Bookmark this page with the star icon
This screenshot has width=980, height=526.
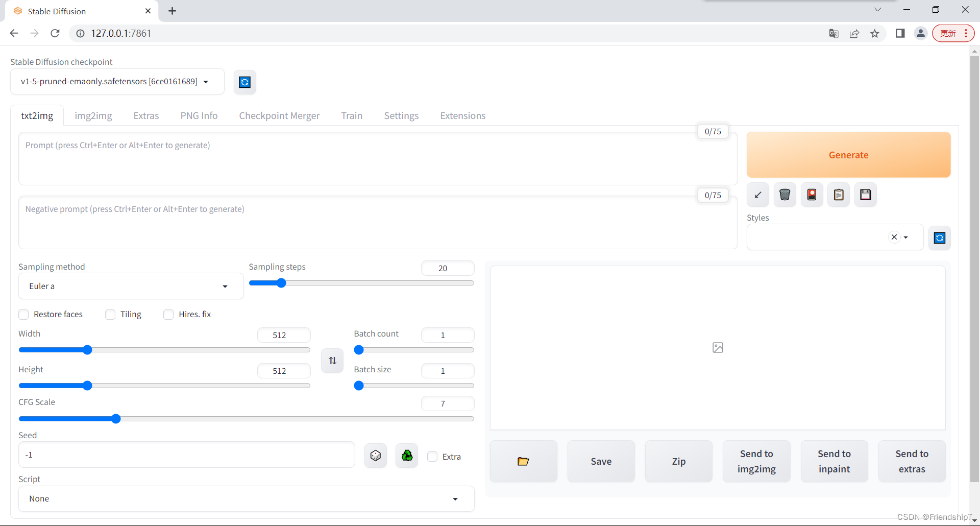[875, 34]
